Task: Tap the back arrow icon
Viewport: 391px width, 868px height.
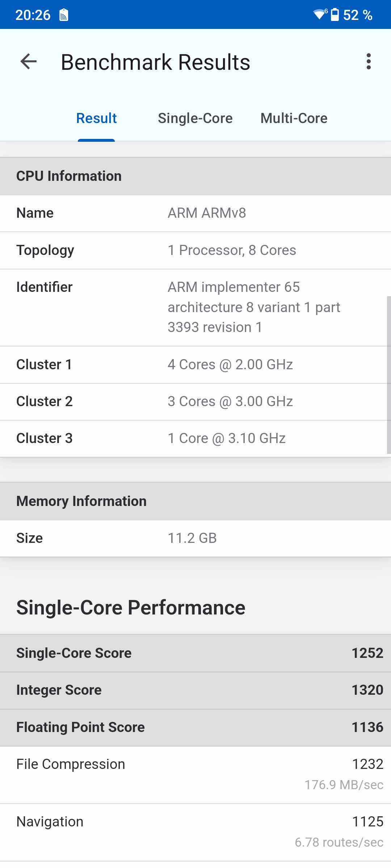Action: (29, 61)
